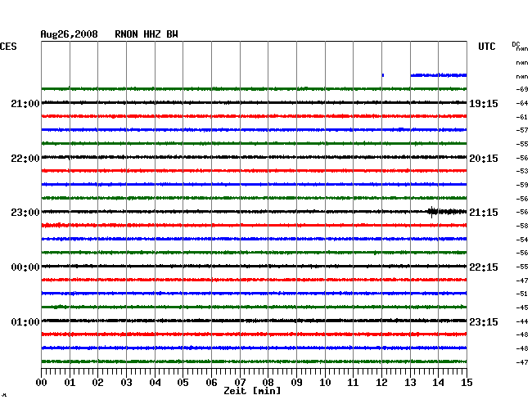Click the CES column header

point(8,47)
